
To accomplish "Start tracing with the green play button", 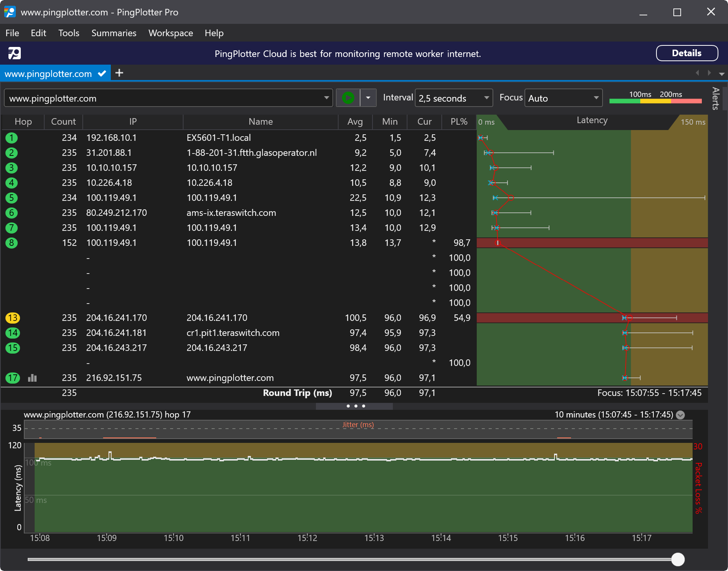I will click(348, 98).
